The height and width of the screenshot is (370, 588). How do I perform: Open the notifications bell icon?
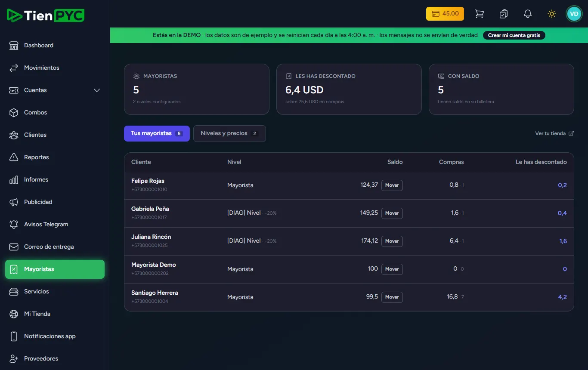tap(527, 14)
